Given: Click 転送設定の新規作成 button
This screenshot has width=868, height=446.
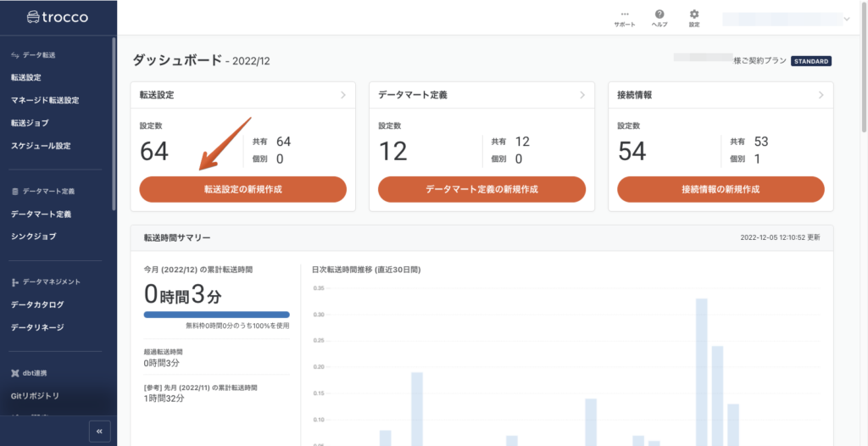Looking at the screenshot, I should click(x=242, y=189).
